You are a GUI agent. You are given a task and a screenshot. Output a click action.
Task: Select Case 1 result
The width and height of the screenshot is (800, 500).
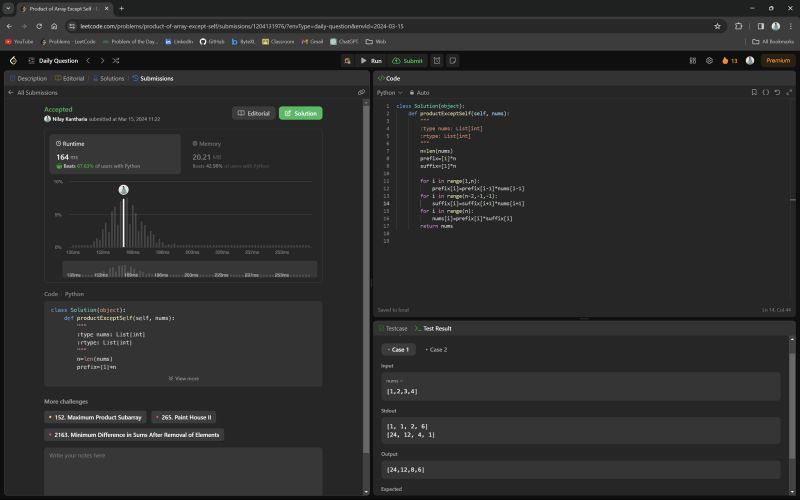click(398, 349)
